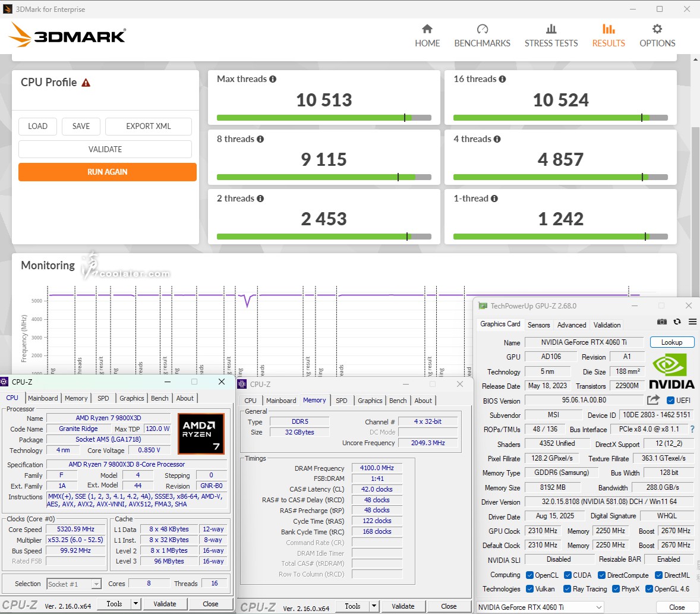This screenshot has width=700, height=614.
Task: Show info for 1-thread score
Action: point(494,199)
